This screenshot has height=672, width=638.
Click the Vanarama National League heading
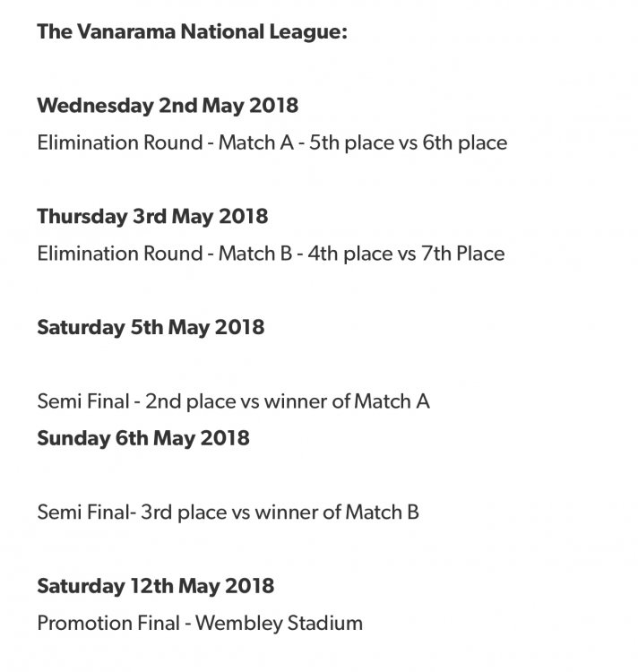click(x=192, y=31)
